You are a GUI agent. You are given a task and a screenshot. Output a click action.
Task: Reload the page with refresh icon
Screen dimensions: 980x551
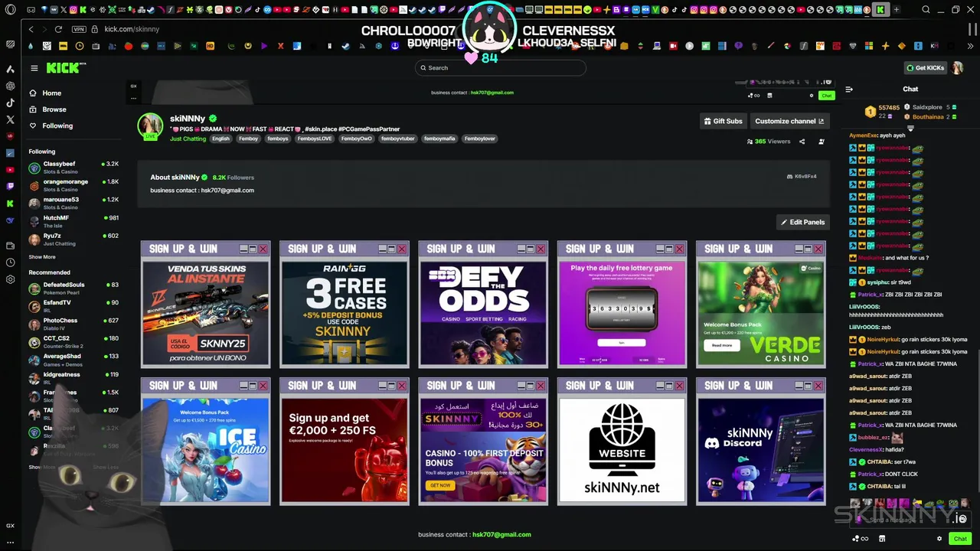coord(58,29)
